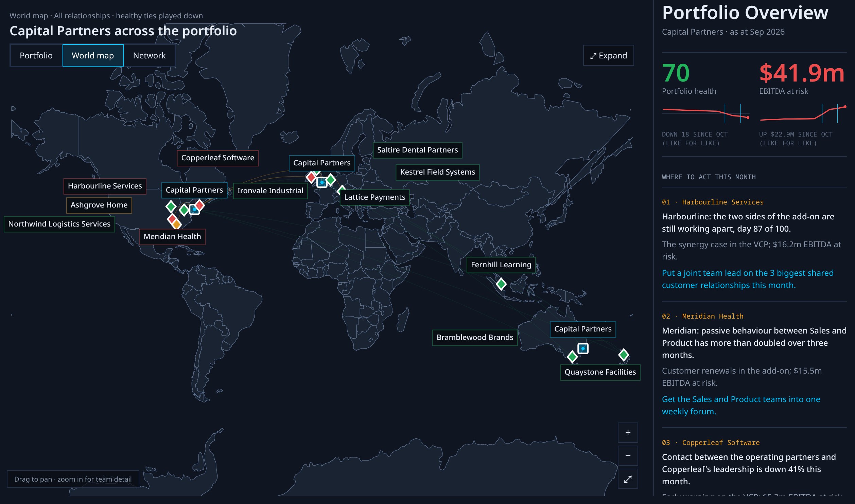The image size is (855, 504).
Task: Open the Network tab
Action: 149,55
